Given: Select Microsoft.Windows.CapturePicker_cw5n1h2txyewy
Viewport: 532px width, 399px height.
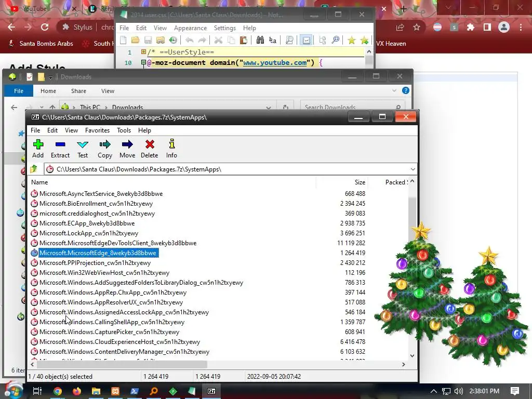Looking at the screenshot, I should (x=109, y=332).
